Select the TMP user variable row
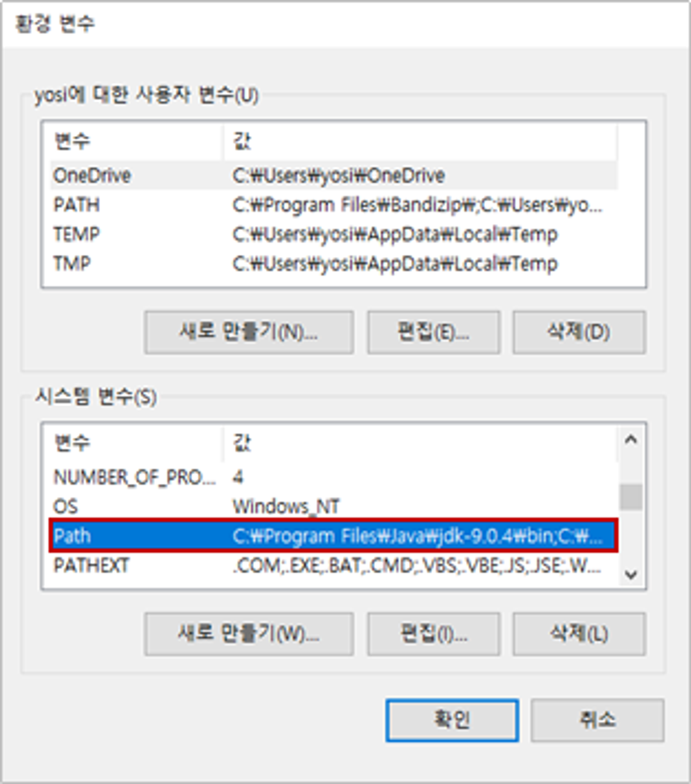The image size is (691, 784). tap(334, 263)
